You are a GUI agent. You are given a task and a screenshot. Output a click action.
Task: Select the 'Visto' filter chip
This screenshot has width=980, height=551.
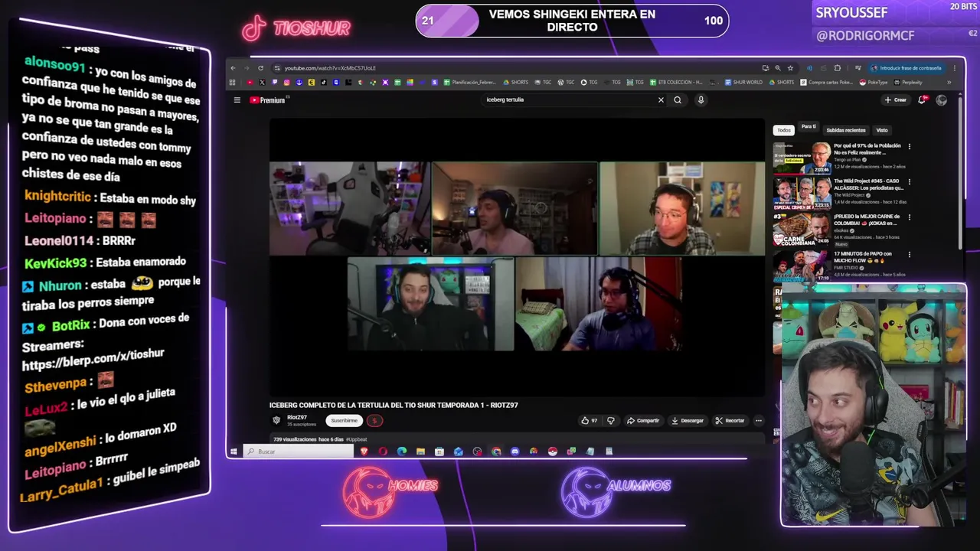(x=882, y=130)
